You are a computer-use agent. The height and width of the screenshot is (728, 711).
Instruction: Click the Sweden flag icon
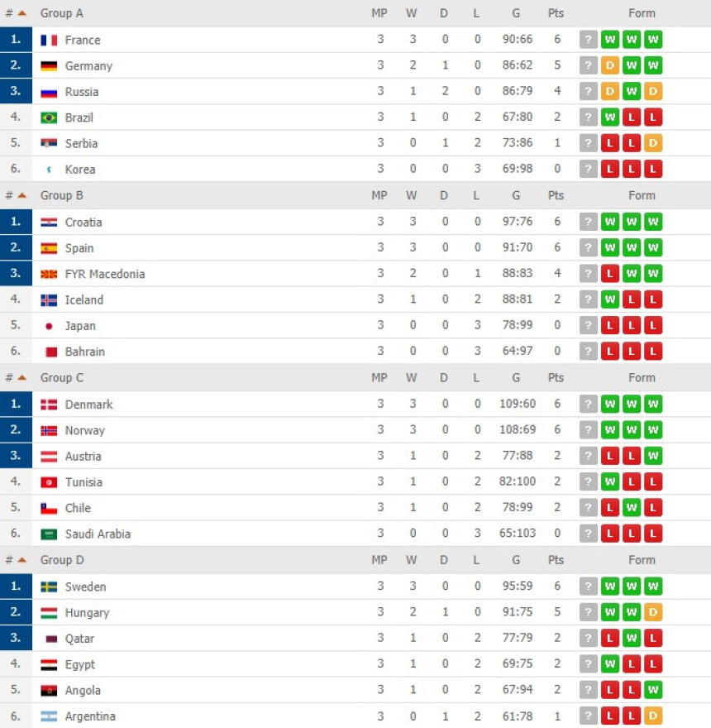[x=49, y=587]
